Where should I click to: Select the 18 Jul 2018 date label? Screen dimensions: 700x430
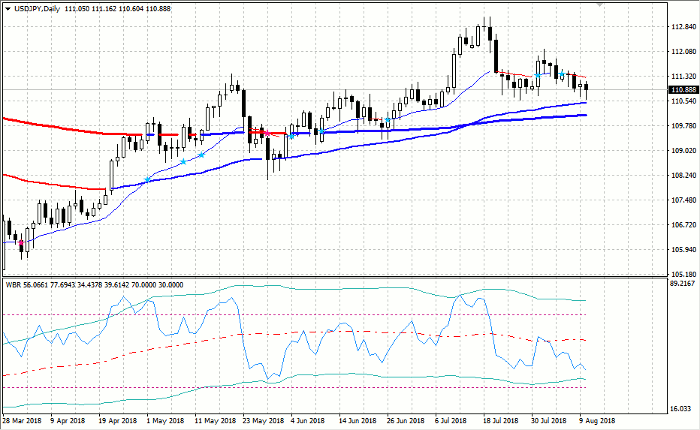coord(497,422)
